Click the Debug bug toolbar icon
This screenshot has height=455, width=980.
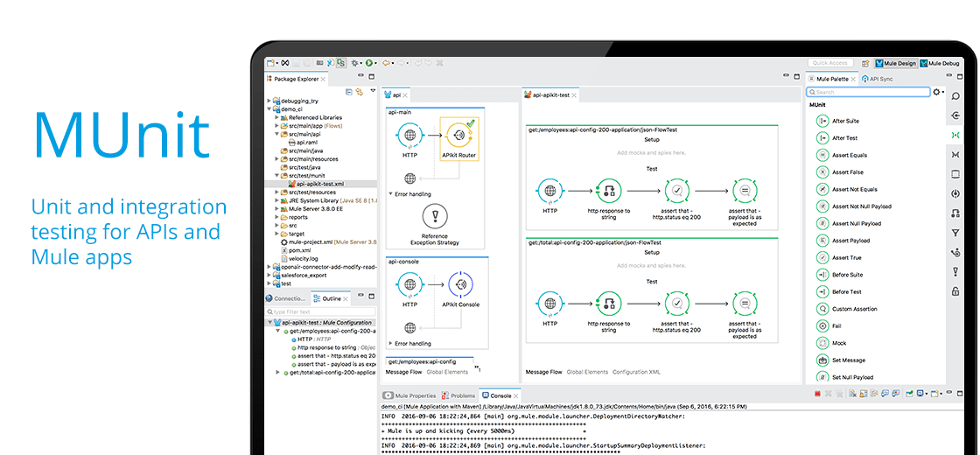pos(354,63)
